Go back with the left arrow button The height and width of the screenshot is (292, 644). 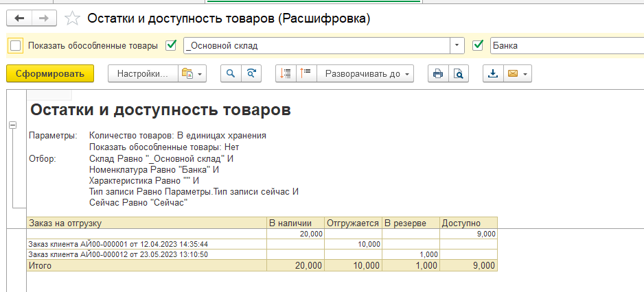(x=19, y=18)
